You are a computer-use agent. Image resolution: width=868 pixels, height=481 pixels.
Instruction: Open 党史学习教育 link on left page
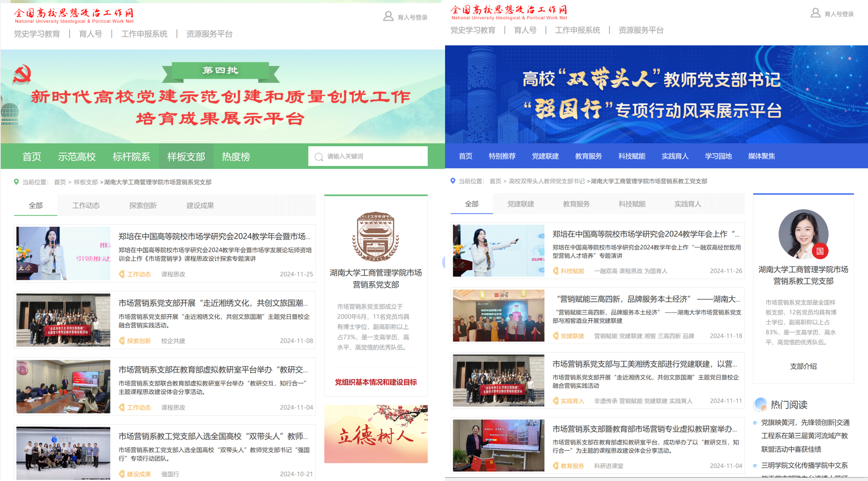(37, 34)
